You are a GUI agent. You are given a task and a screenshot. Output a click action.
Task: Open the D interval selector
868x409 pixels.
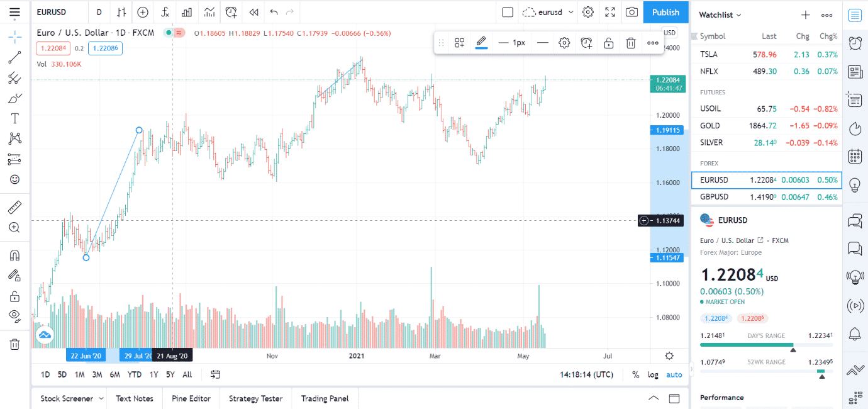[x=99, y=12]
